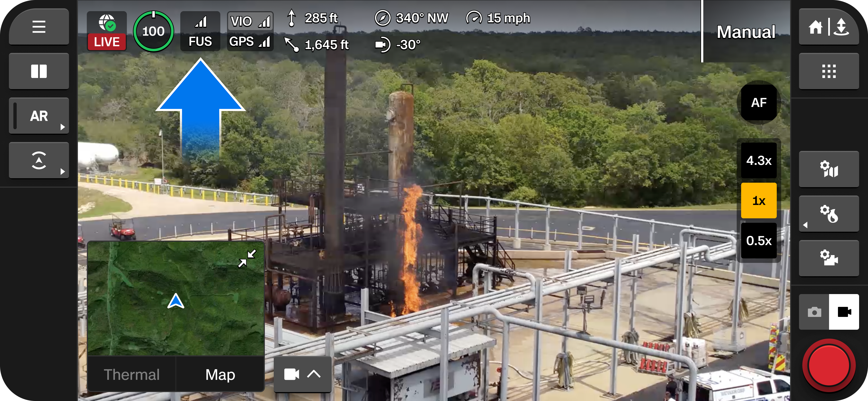
Task: Start recording with the red button
Action: point(828,366)
